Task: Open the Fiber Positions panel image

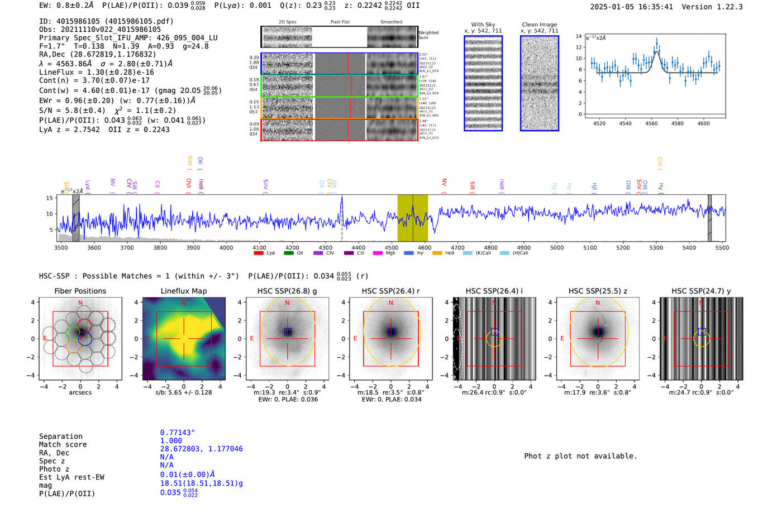Action: 80,339
